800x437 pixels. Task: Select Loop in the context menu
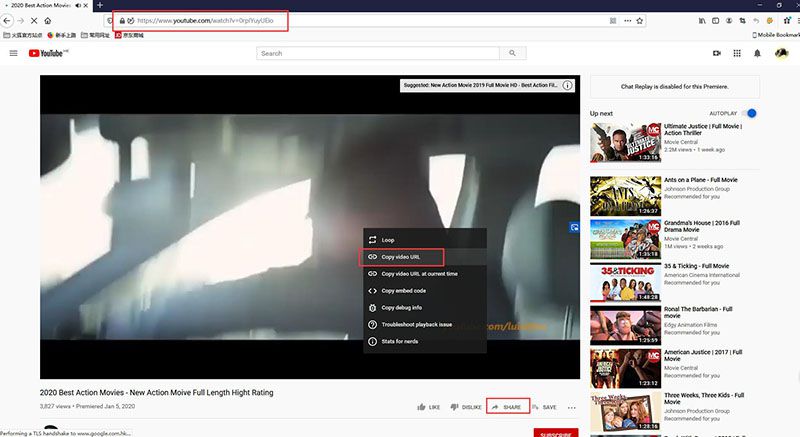click(x=424, y=240)
